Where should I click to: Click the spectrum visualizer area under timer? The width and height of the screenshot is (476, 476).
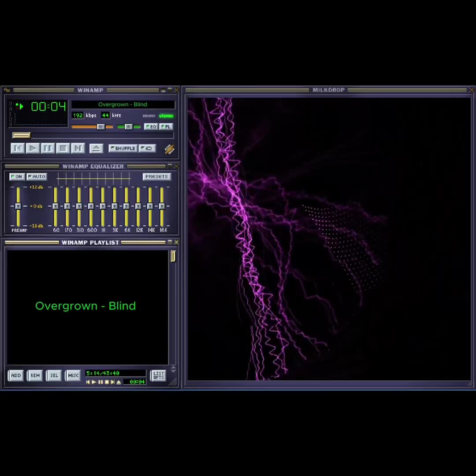(41, 119)
